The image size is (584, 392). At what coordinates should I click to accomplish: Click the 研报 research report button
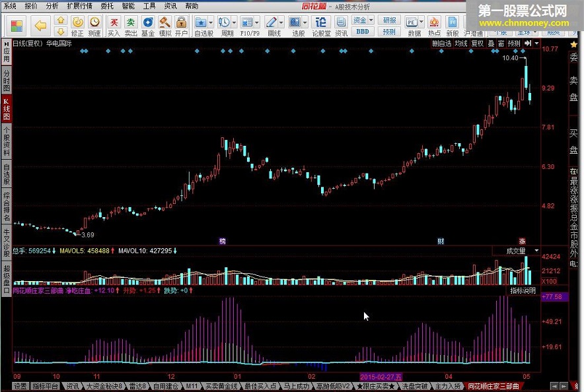click(x=390, y=20)
